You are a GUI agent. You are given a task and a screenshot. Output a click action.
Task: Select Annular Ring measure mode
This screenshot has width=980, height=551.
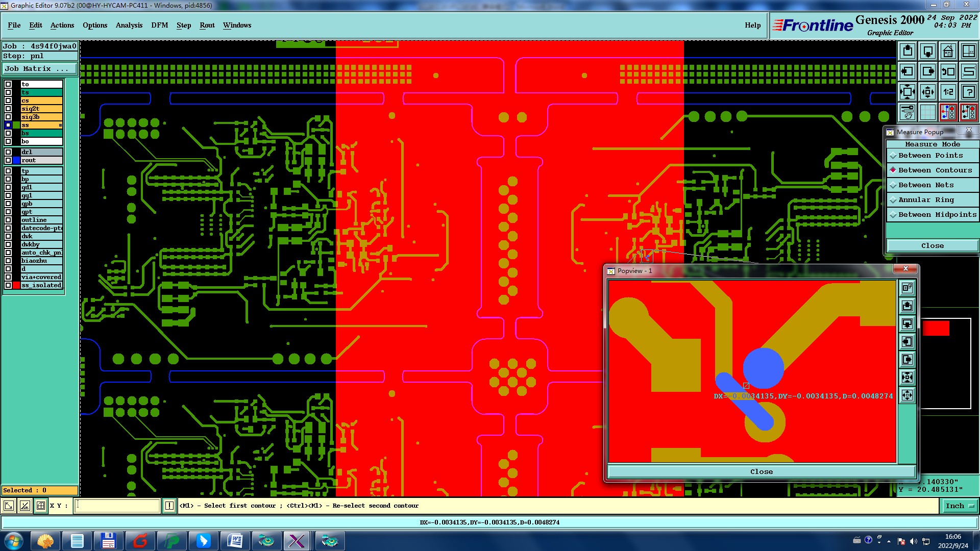pyautogui.click(x=925, y=200)
